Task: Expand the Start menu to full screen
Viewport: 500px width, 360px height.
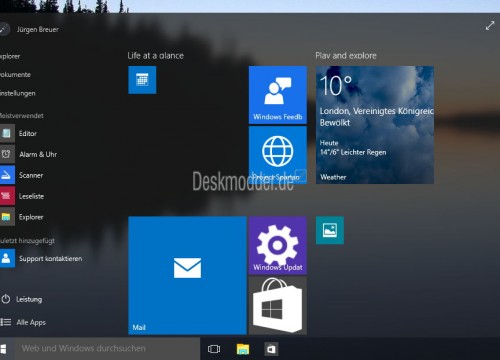Action: click(490, 26)
